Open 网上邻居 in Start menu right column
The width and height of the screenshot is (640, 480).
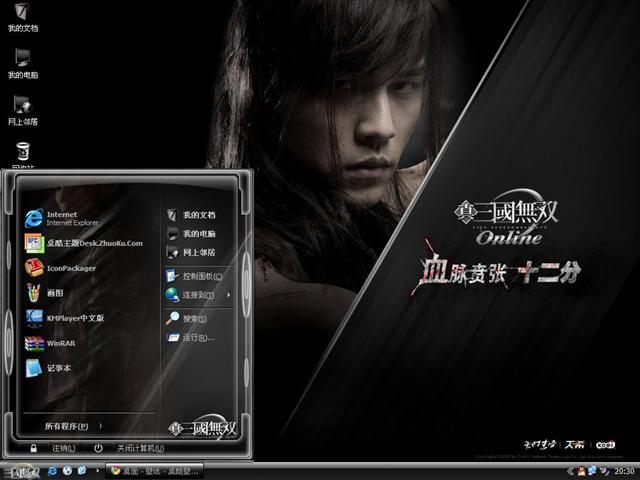(191, 252)
